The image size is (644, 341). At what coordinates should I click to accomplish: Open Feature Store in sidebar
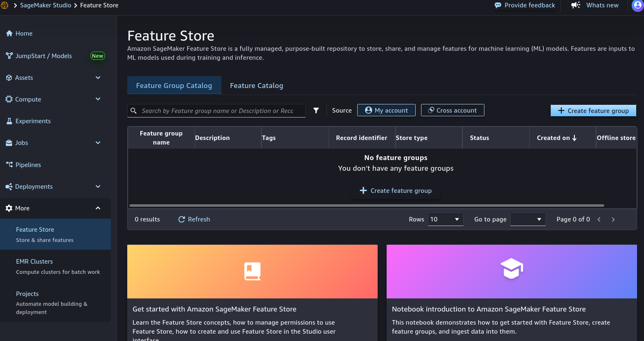[x=56, y=234]
